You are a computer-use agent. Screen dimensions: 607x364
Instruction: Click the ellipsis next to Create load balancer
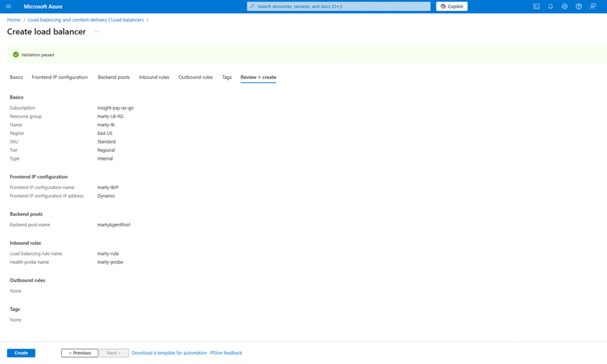tap(97, 31)
